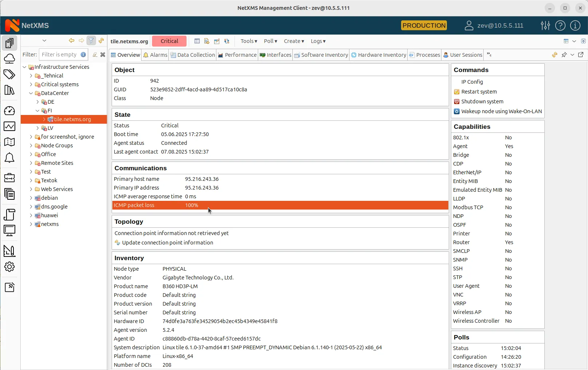Click the filter funnel icon above the tree
This screenshot has height=370, width=588.
91,40
